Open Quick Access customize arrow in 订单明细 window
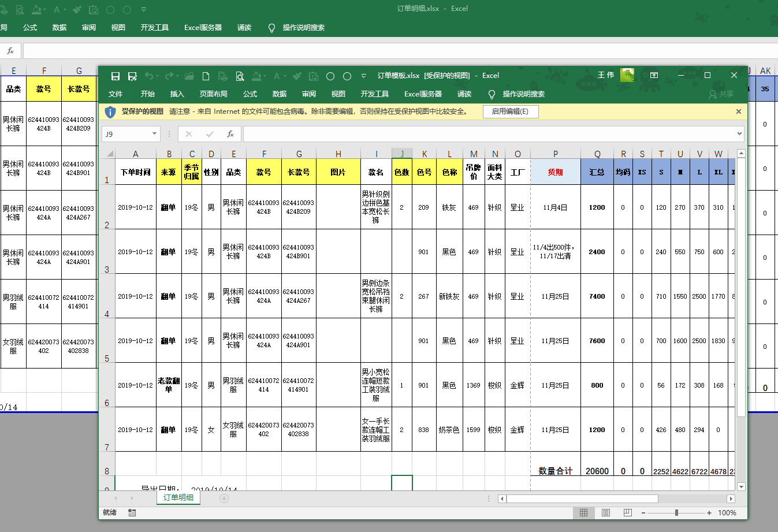778x532 pixels. pyautogui.click(x=144, y=9)
